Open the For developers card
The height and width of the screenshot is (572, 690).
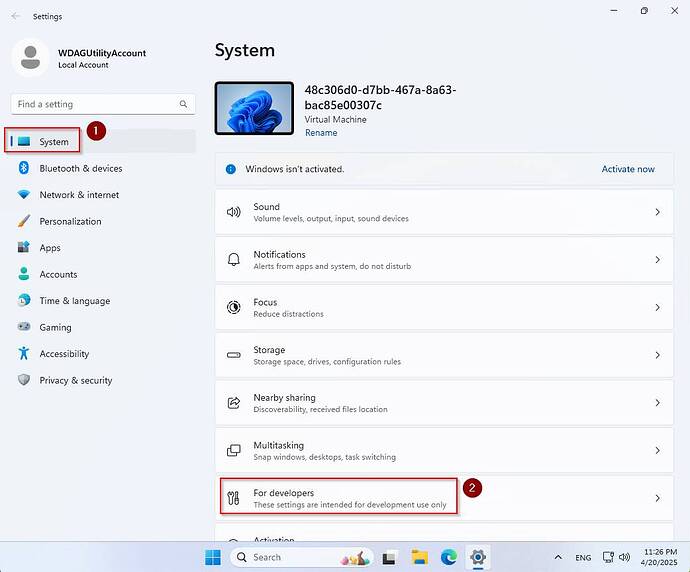pos(444,498)
